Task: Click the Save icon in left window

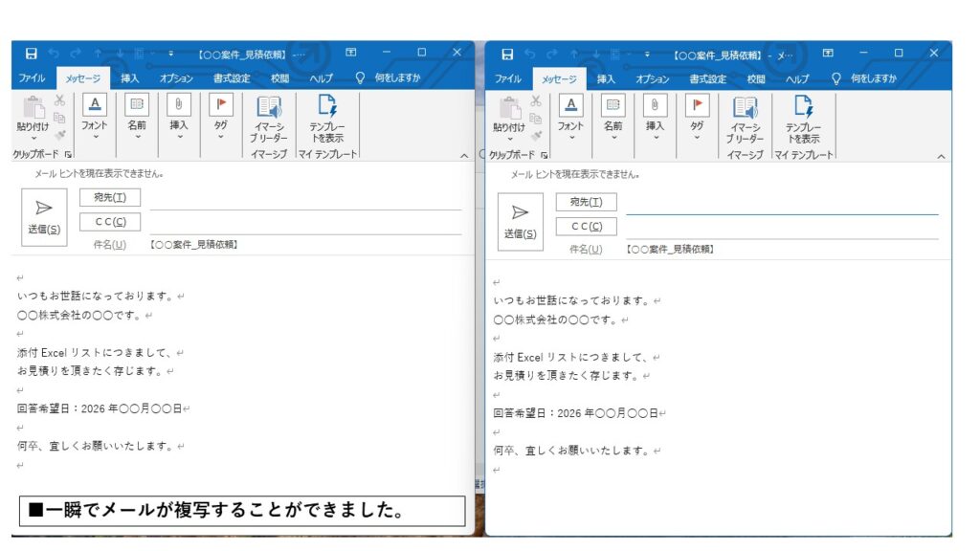Action: tap(32, 54)
